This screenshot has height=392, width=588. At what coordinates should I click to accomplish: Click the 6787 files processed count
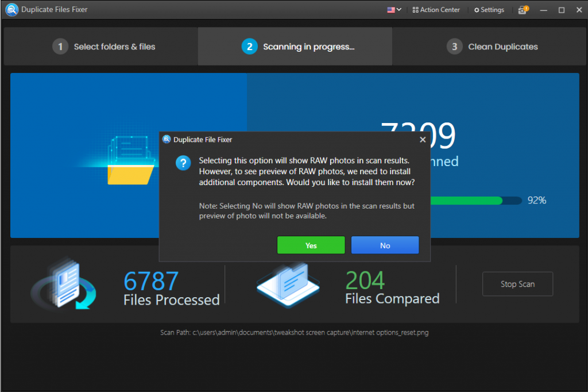[x=151, y=281]
